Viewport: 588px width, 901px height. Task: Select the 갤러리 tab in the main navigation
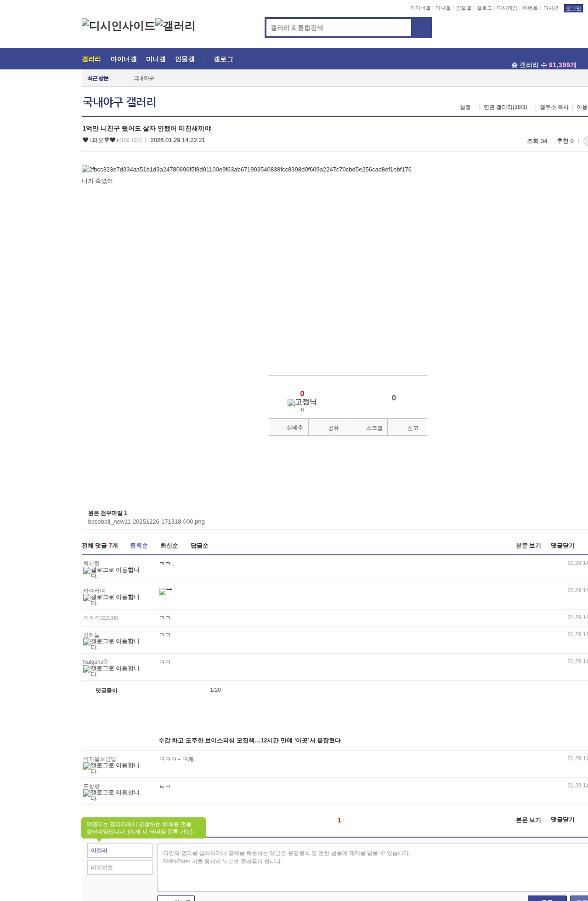tap(91, 59)
